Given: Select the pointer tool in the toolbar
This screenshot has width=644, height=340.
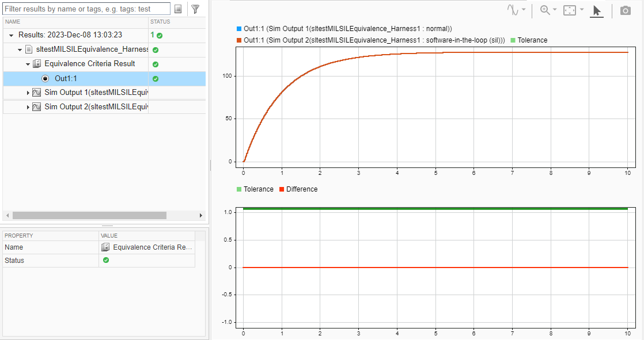Looking at the screenshot, I should 596,10.
